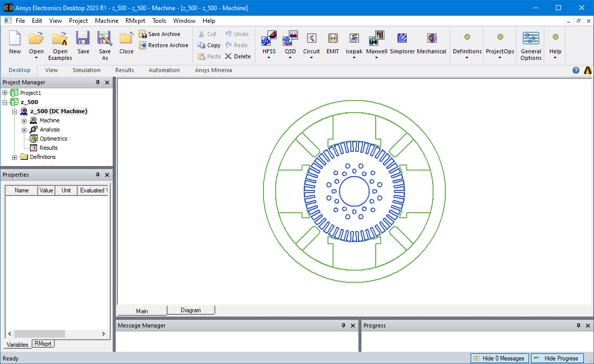The height and width of the screenshot is (364, 594).
Task: Pin the Project Manager panel
Action: point(97,82)
